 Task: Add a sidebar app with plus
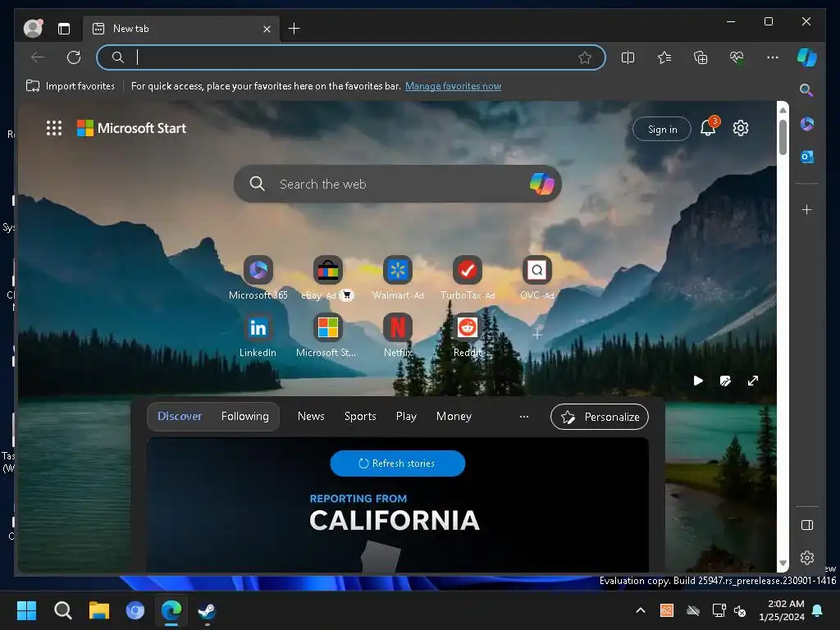[807, 209]
